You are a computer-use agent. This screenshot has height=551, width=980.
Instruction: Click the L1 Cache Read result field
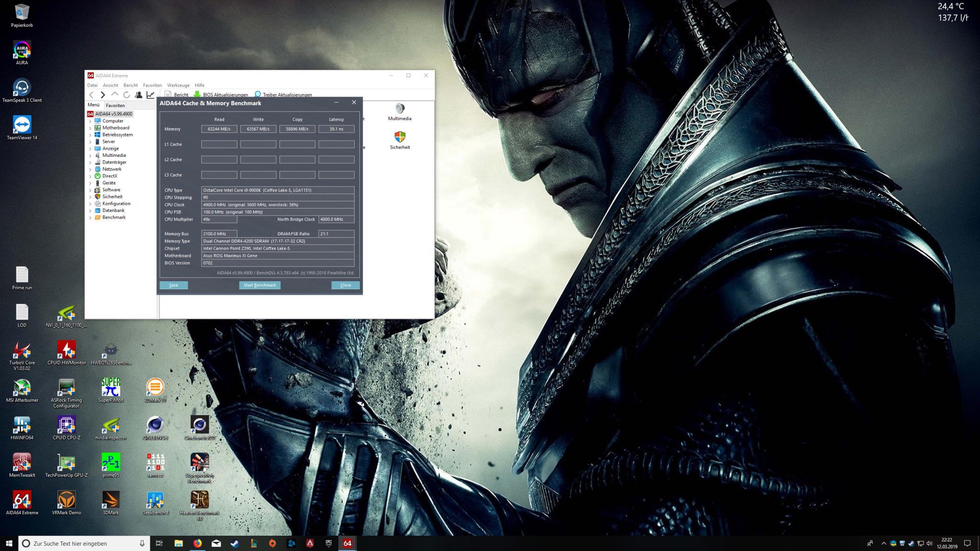coord(219,144)
